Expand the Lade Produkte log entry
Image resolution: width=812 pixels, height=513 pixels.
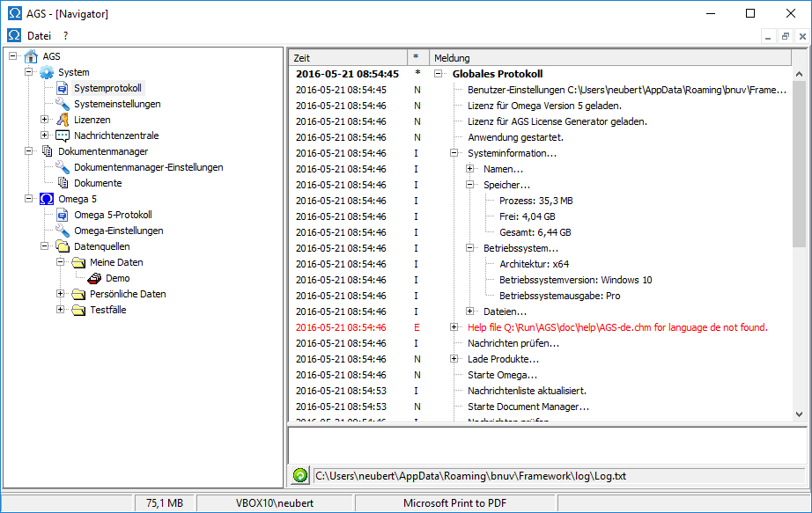click(454, 359)
